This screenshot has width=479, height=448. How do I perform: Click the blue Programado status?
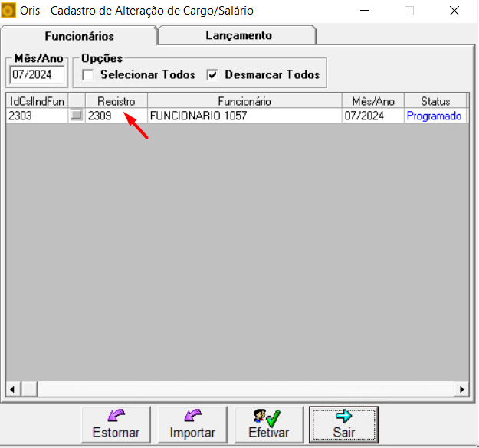[x=434, y=116]
